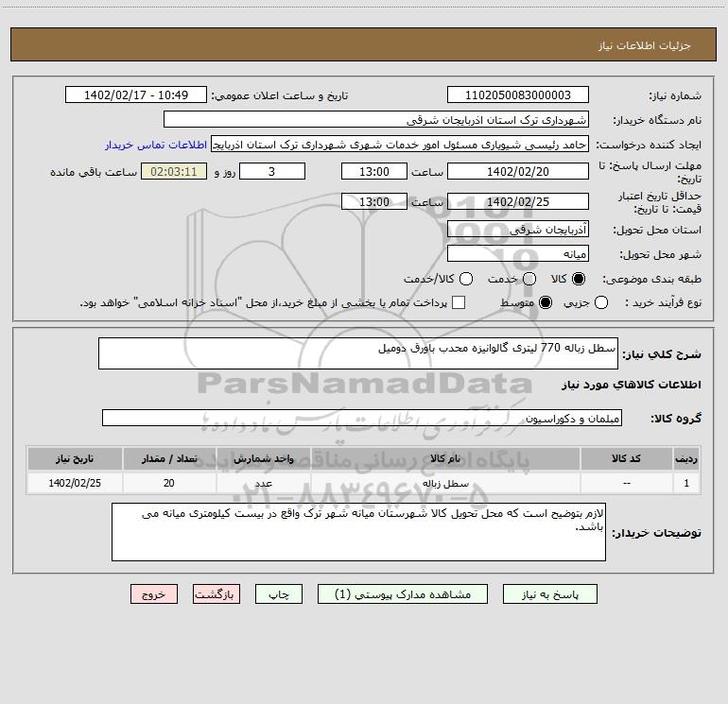Click the چاپ print button

point(279,594)
